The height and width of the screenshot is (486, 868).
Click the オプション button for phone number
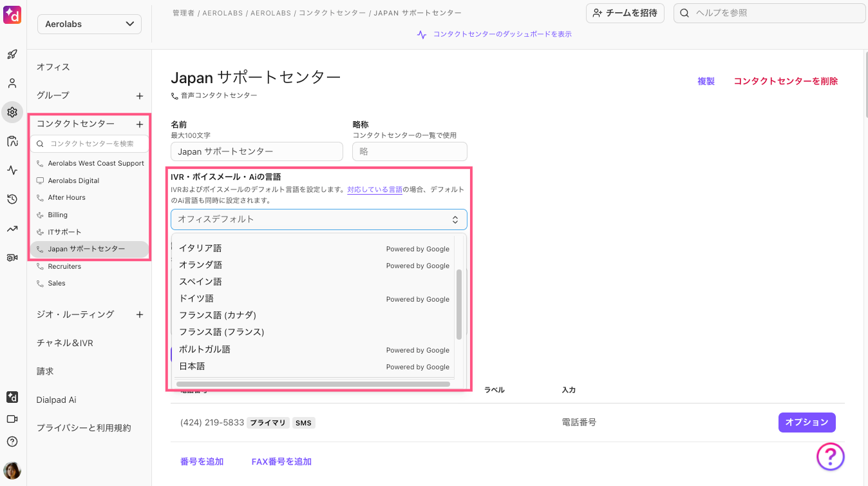807,422
